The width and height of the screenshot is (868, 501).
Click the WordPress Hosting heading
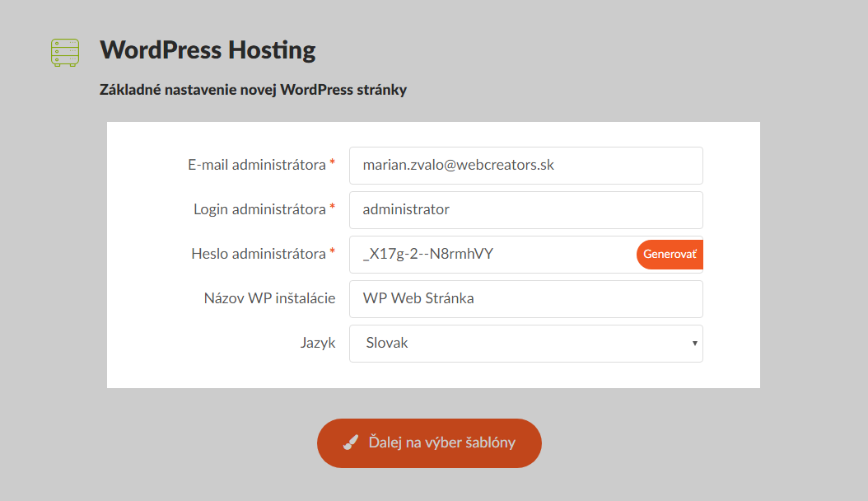[208, 50]
